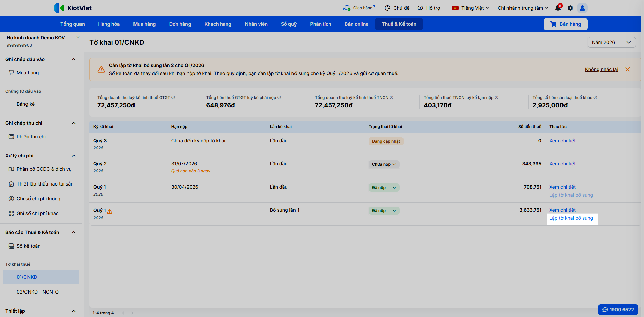
Task: Click the 1900 6522 hotline button
Action: click(x=618, y=310)
